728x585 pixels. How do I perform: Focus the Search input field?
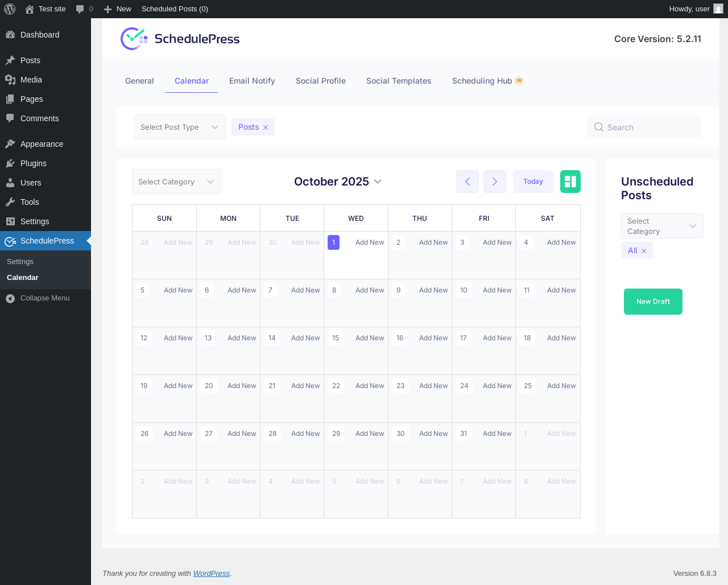[x=644, y=127]
